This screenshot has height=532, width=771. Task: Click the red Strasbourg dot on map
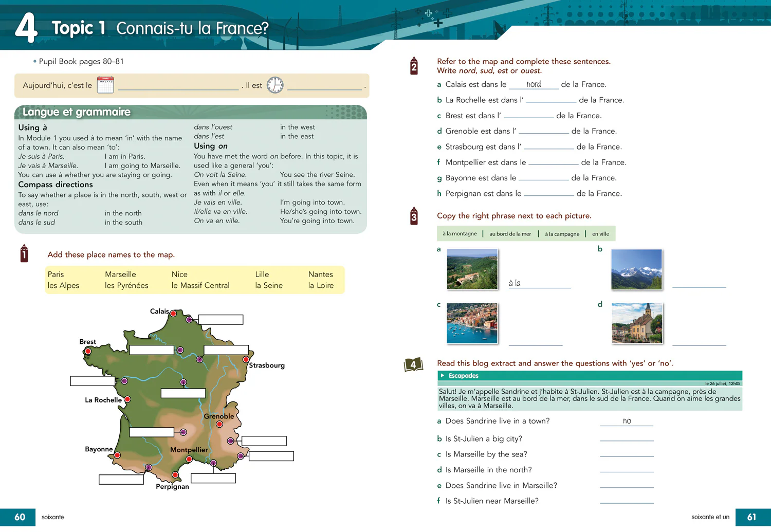pyautogui.click(x=246, y=359)
